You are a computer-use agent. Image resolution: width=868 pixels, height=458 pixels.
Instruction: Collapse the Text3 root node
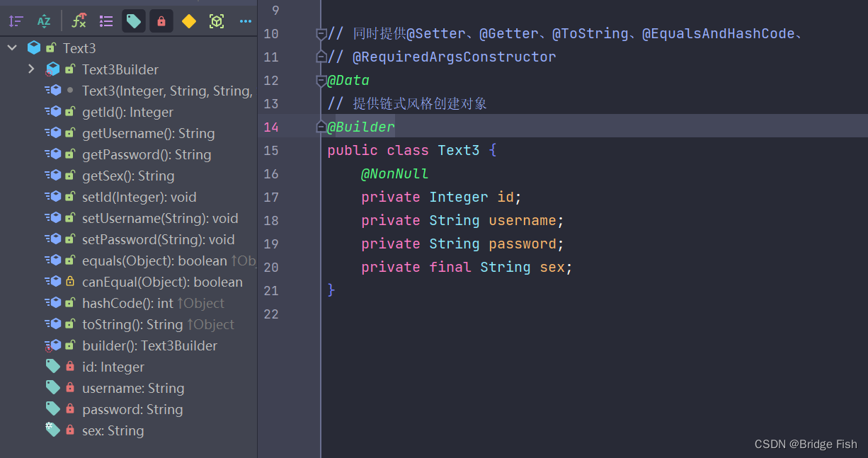(x=11, y=47)
